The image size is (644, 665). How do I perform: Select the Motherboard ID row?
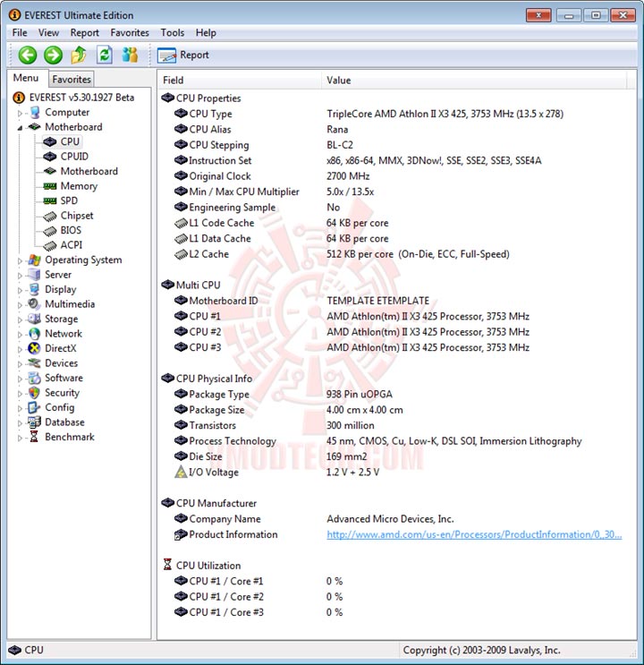click(x=398, y=301)
